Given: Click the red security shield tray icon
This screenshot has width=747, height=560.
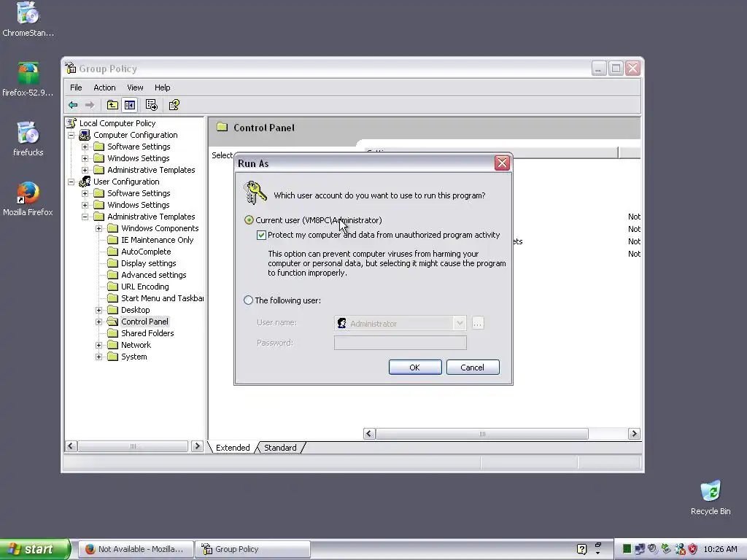Looking at the screenshot, I should point(693,549).
